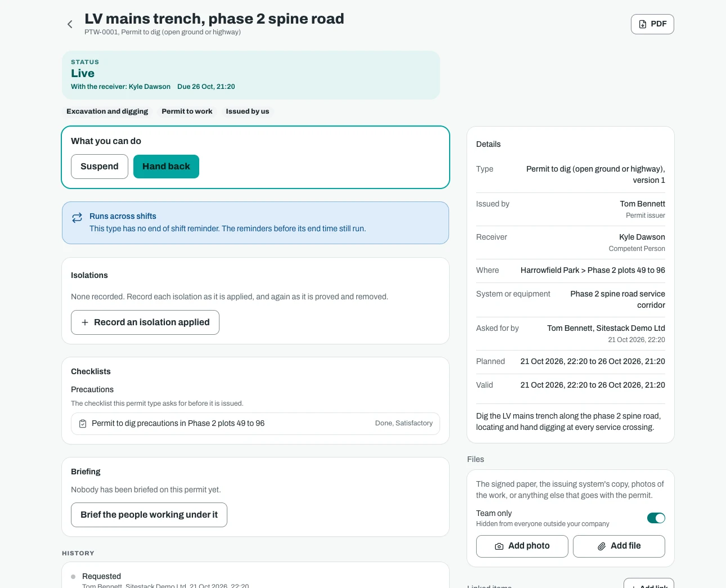The width and height of the screenshot is (726, 588).
Task: Suspend the permit
Action: point(100,167)
